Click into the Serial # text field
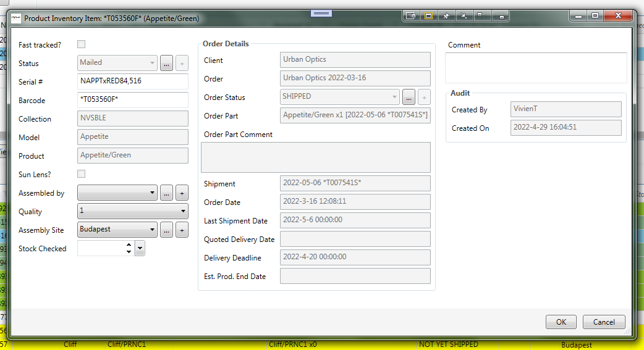This screenshot has width=644, height=350. point(133,81)
